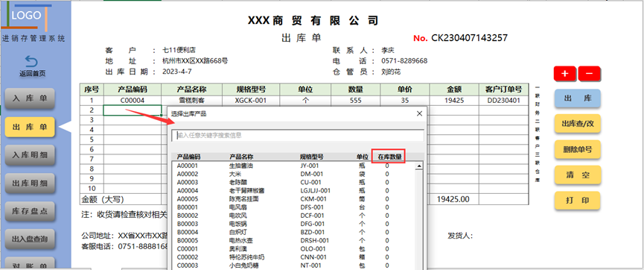Click the 出库日期 value 2023-4-7
Screen dimensions: 644x270
tap(177, 72)
